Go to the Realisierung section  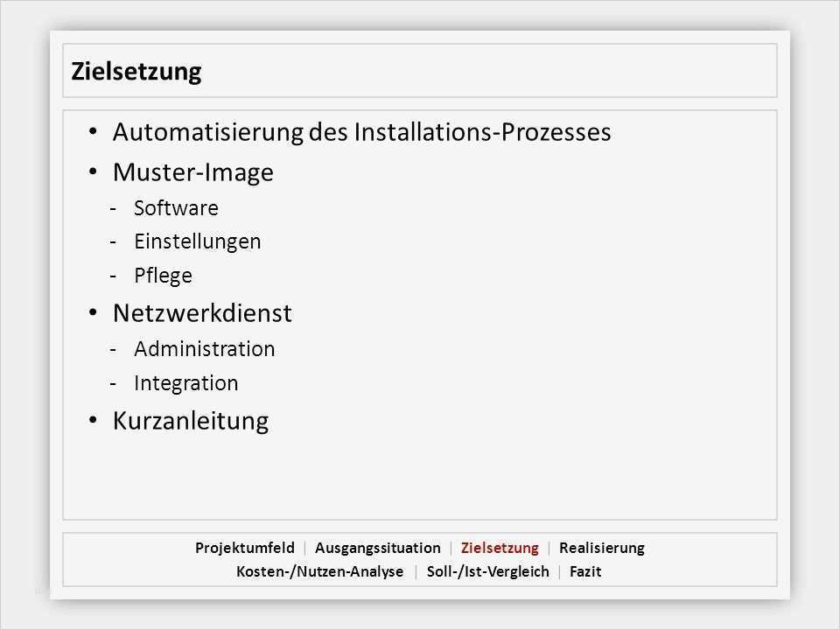coord(602,549)
